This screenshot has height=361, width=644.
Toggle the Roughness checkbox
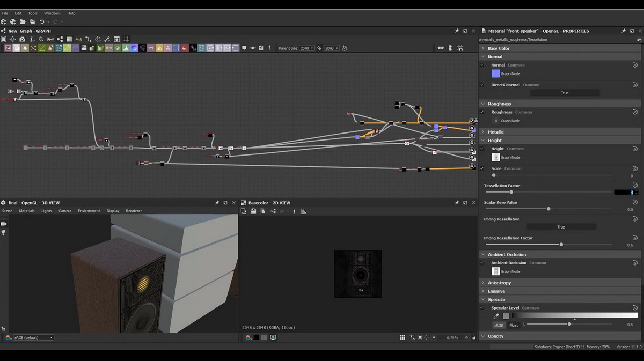point(482,112)
